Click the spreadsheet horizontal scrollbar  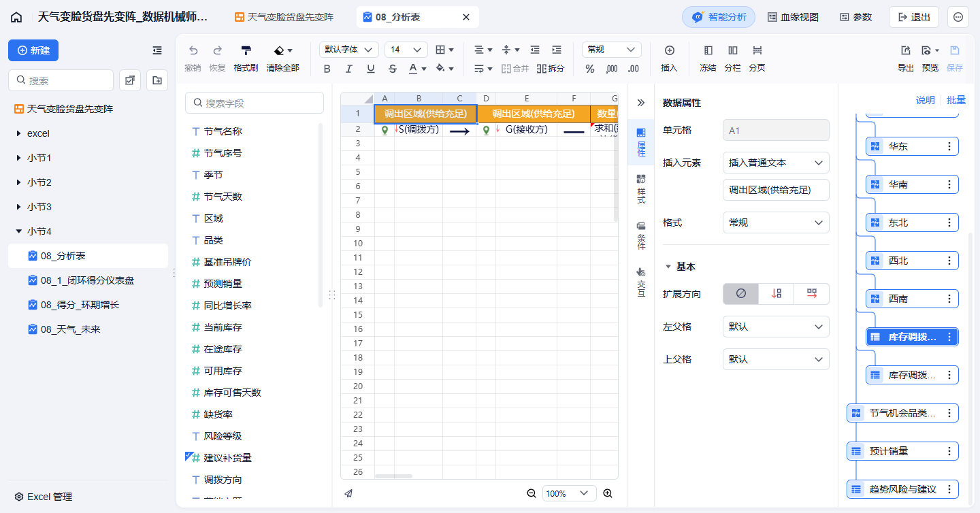[394, 476]
